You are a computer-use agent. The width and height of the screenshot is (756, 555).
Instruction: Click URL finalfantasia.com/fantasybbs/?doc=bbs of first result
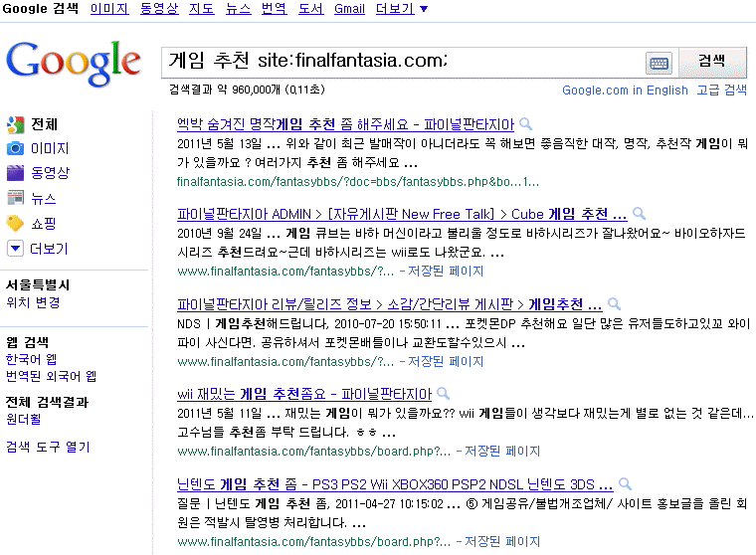358,182
